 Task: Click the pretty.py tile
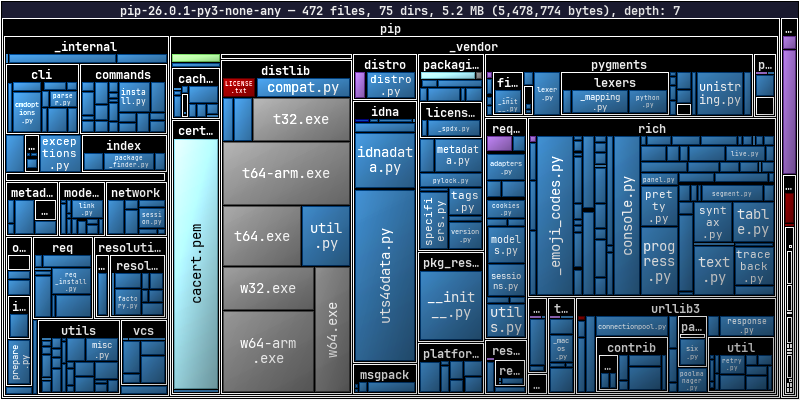[659, 207]
